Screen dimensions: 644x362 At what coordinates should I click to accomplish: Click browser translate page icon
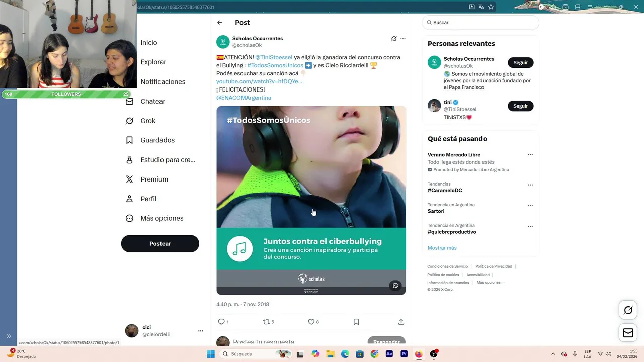(481, 7)
